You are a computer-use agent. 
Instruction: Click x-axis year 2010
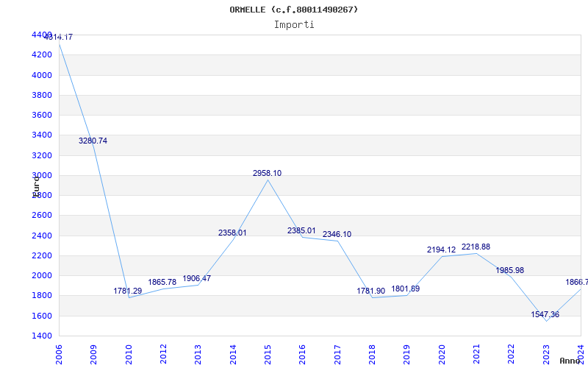coord(129,354)
